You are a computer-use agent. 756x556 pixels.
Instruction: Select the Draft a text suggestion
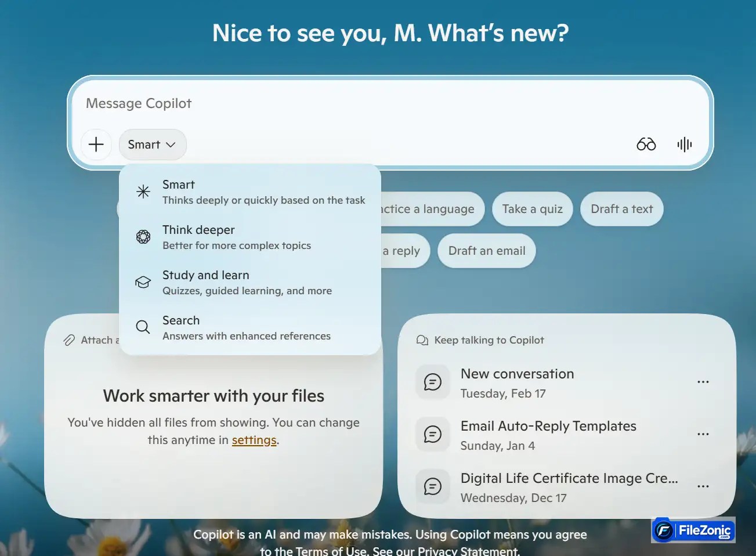click(x=622, y=209)
